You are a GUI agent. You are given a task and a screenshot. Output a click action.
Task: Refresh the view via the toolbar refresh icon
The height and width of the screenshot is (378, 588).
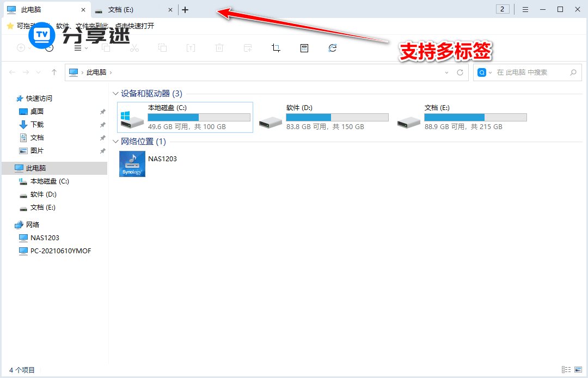[x=332, y=48]
